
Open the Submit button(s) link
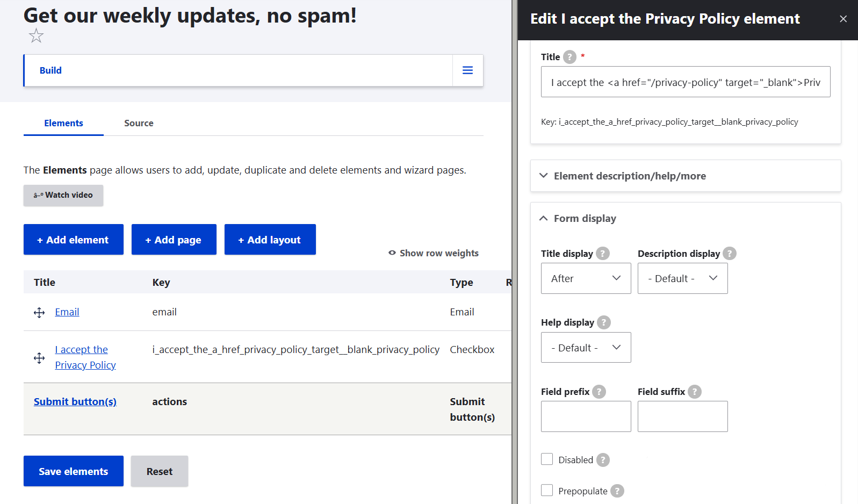(x=75, y=402)
